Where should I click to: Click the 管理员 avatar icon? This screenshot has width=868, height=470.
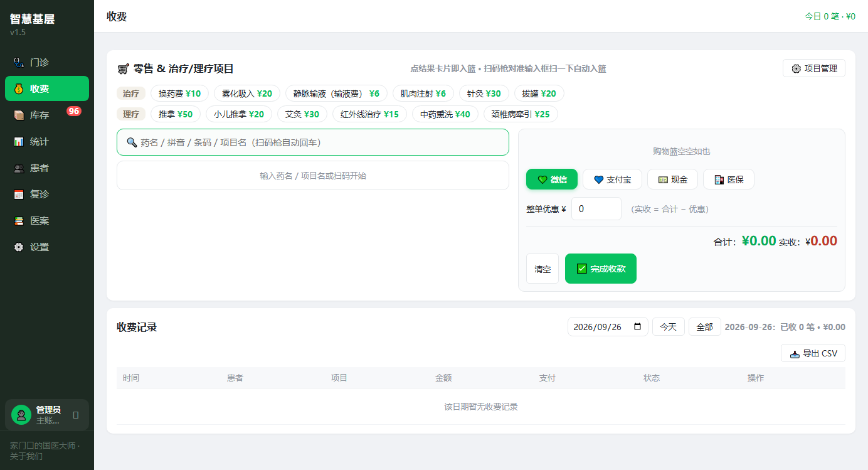(x=21, y=415)
